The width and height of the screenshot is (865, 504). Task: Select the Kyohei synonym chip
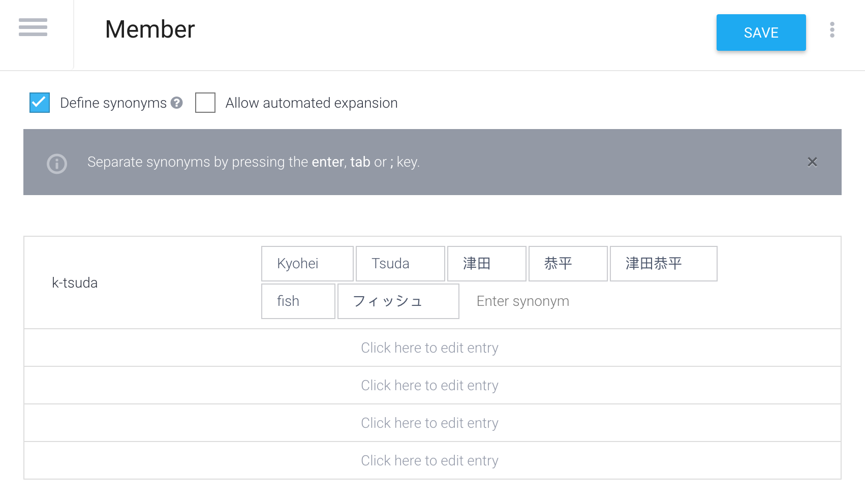click(x=307, y=264)
